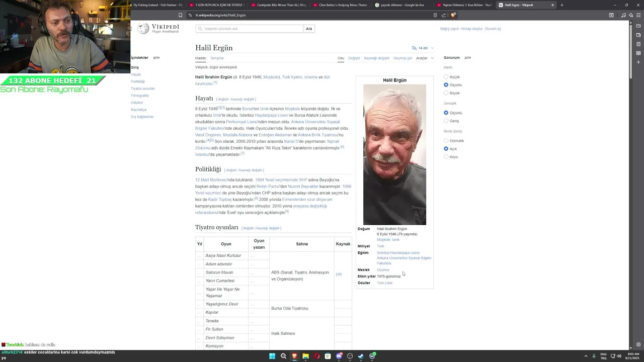Hide the Görünüm appearance panel
644x362 pixels.
tap(467, 57)
